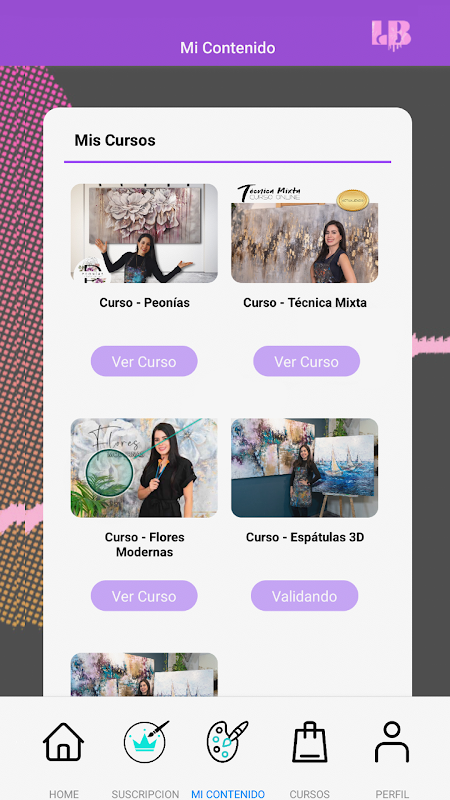
Task: Select the partially visible fifth course thumbnail
Action: pos(144,674)
